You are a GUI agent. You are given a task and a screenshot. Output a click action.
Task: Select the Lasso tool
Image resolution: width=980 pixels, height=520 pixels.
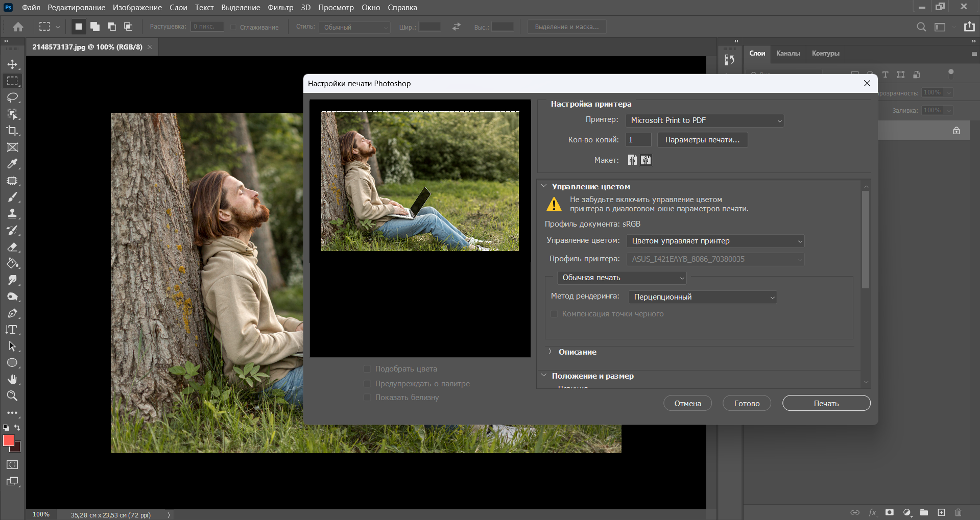(x=12, y=97)
